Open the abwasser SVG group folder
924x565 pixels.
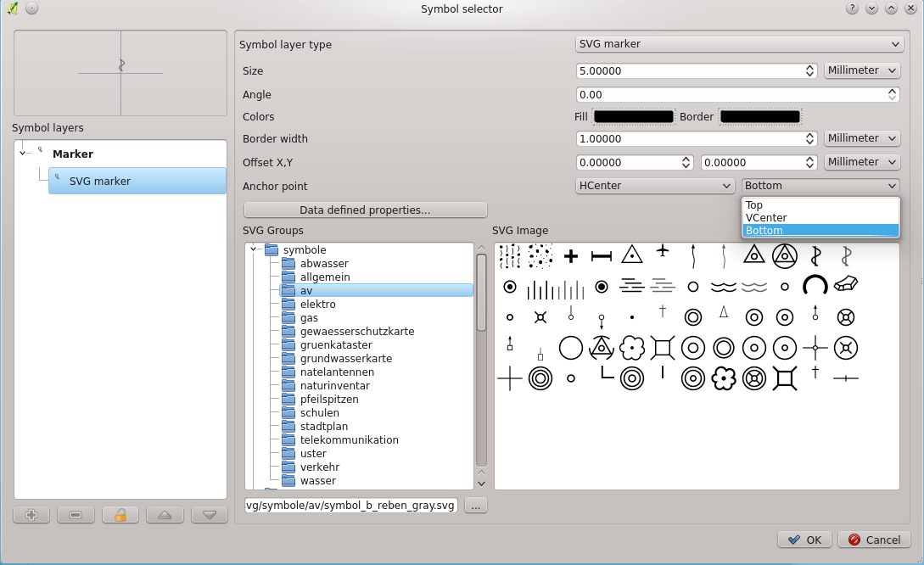pyautogui.click(x=323, y=263)
